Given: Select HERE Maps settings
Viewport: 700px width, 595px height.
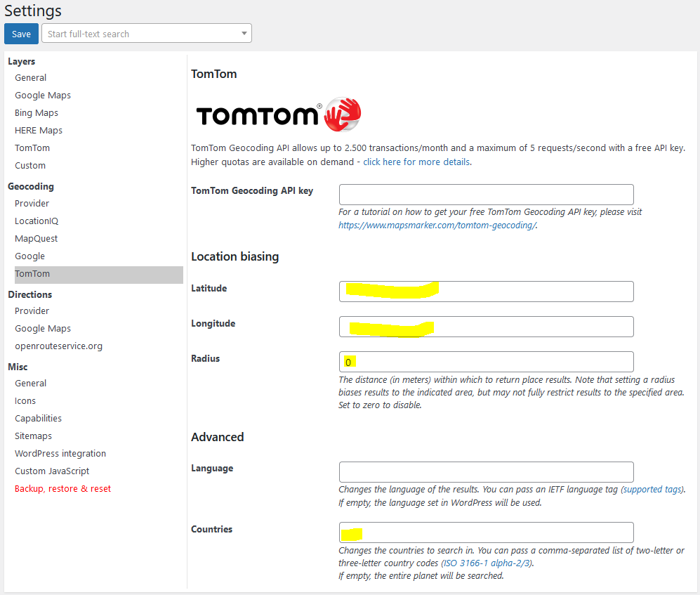Looking at the screenshot, I should pyautogui.click(x=39, y=131).
